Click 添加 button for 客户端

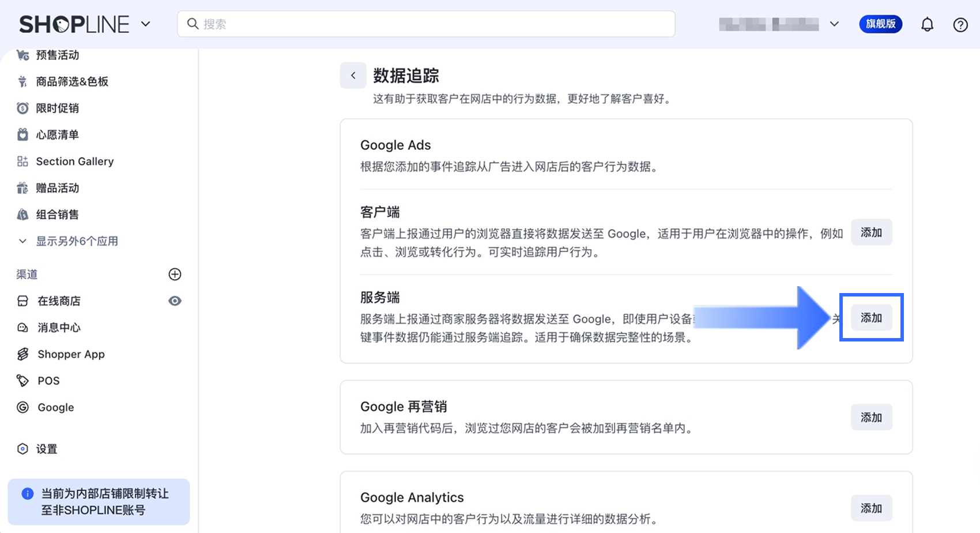coord(871,232)
